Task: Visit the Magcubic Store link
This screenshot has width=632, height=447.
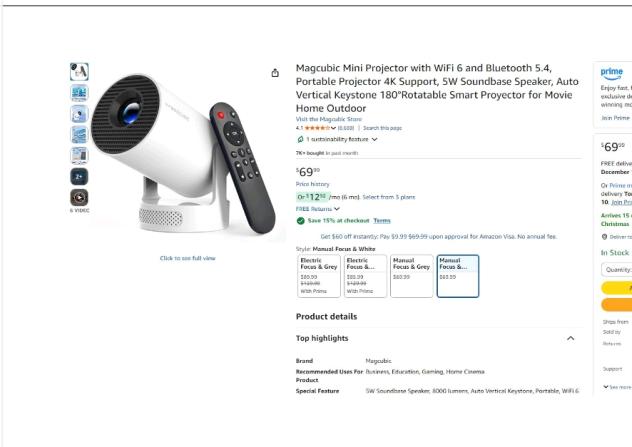Action: [328, 119]
